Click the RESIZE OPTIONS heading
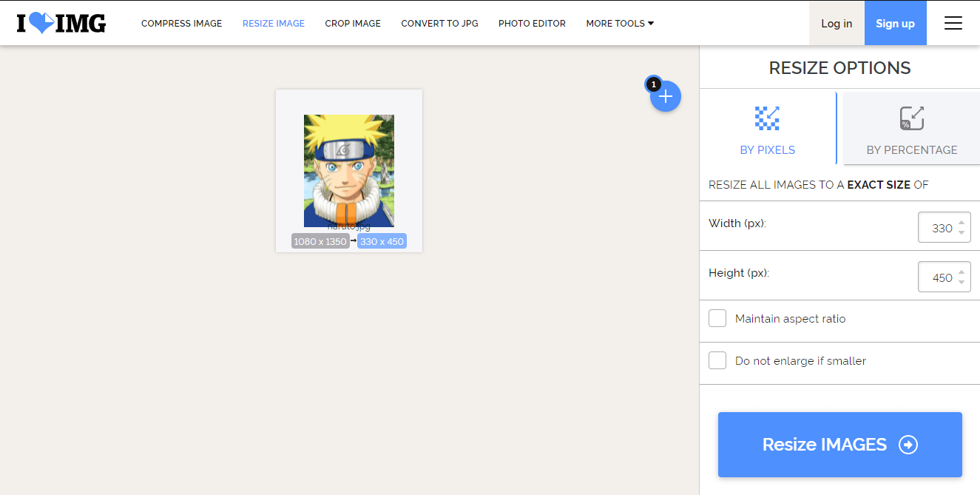Image resolution: width=980 pixels, height=495 pixels. click(x=839, y=68)
